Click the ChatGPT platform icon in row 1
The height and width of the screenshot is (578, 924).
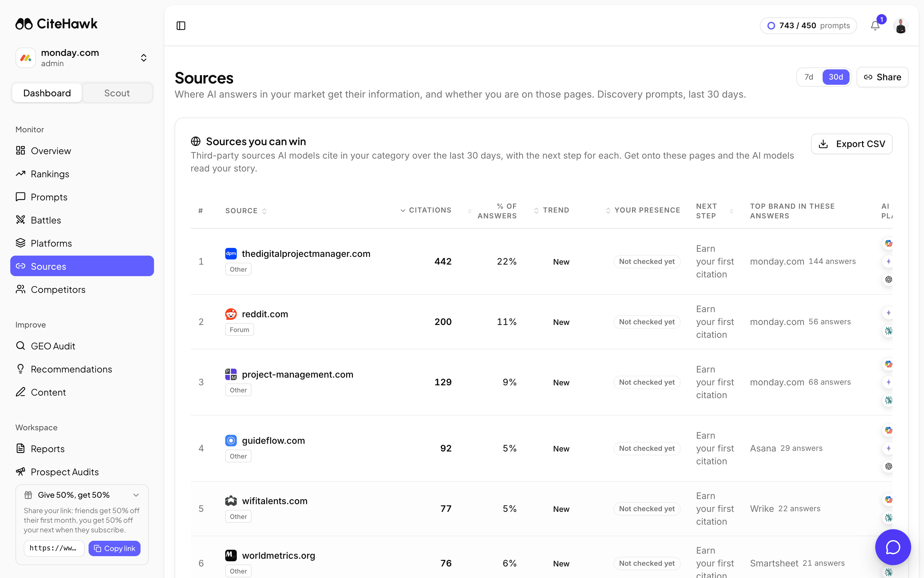coord(888,279)
